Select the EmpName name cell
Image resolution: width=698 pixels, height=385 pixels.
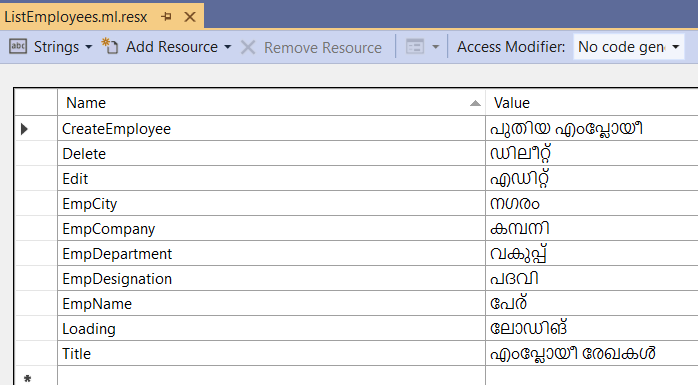(271, 303)
